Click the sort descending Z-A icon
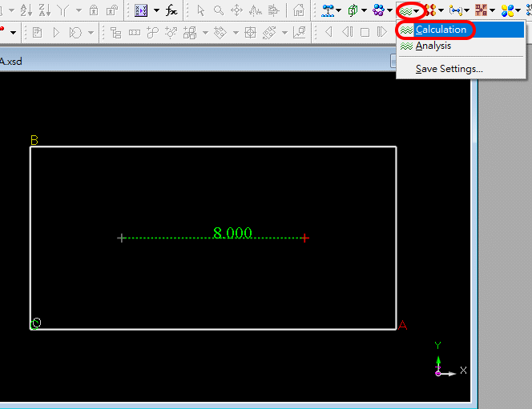 (44, 10)
